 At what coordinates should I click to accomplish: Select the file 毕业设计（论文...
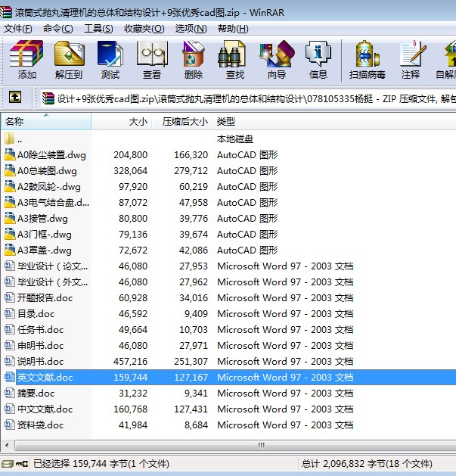pyautogui.click(x=52, y=266)
